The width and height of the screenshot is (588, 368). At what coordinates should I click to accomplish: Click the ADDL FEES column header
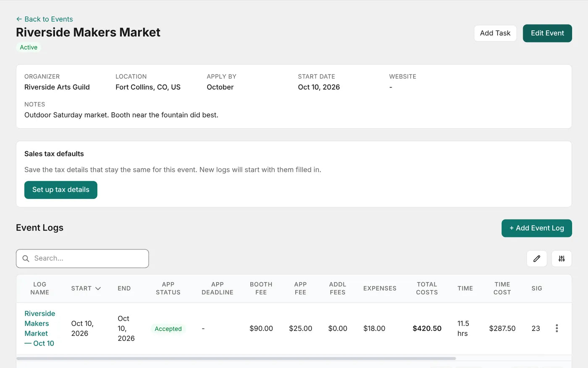[338, 289]
